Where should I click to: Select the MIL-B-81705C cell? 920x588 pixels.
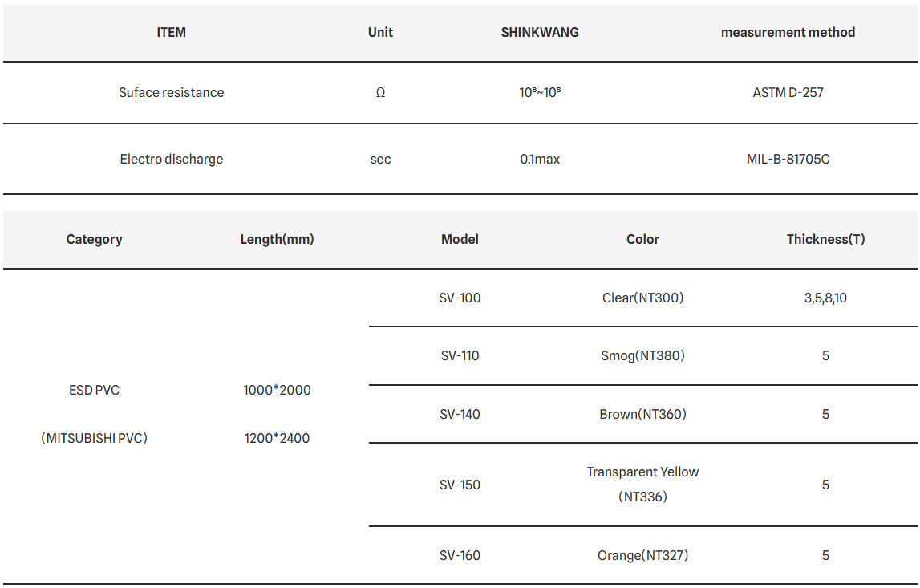click(x=788, y=159)
